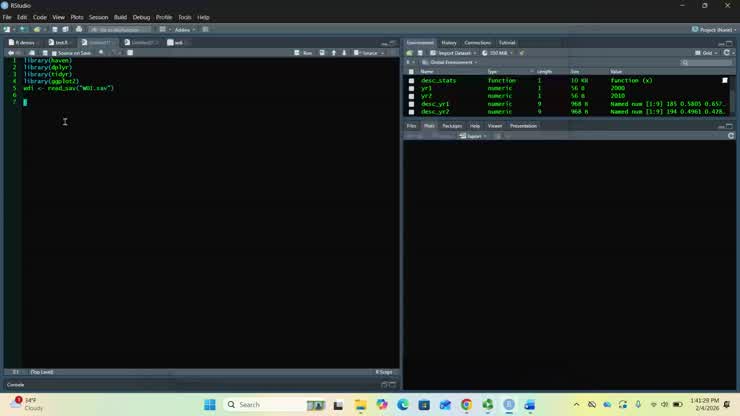
Task: Open the Global Environment dropdown
Action: click(x=450, y=62)
